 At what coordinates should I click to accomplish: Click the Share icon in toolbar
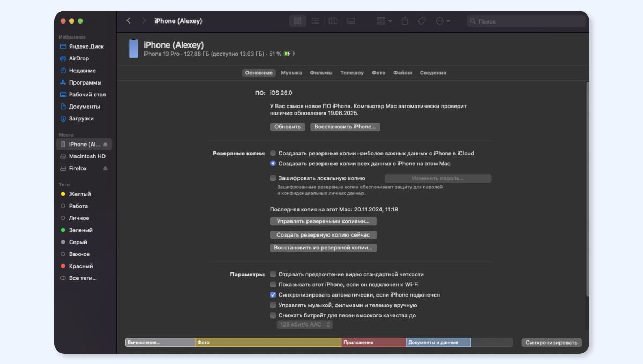point(405,21)
